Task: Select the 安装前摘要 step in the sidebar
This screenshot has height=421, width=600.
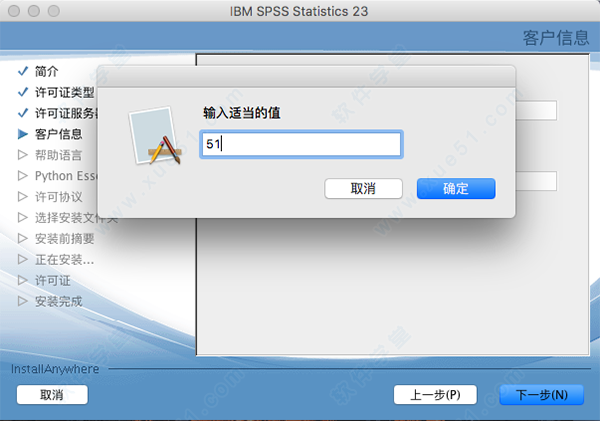Action: [x=64, y=239]
